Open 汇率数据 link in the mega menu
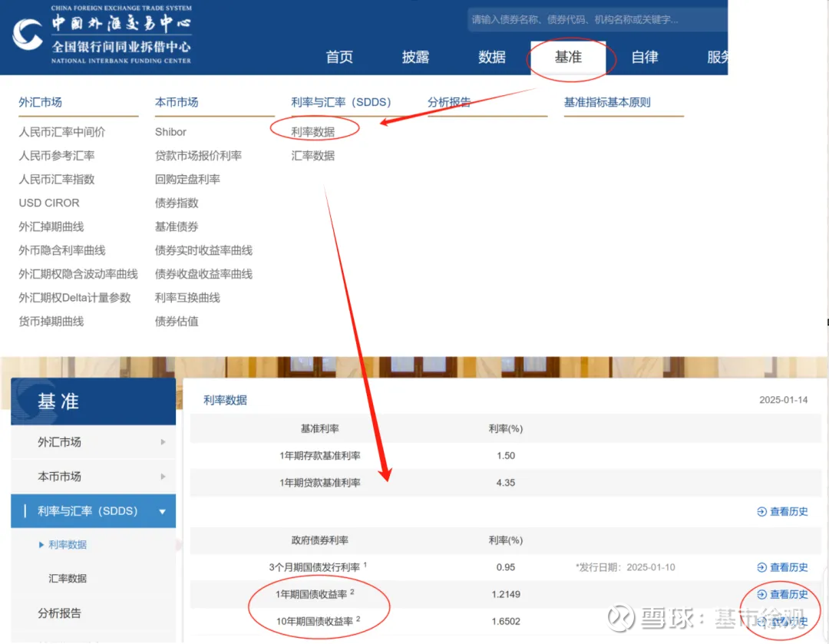 tap(313, 156)
